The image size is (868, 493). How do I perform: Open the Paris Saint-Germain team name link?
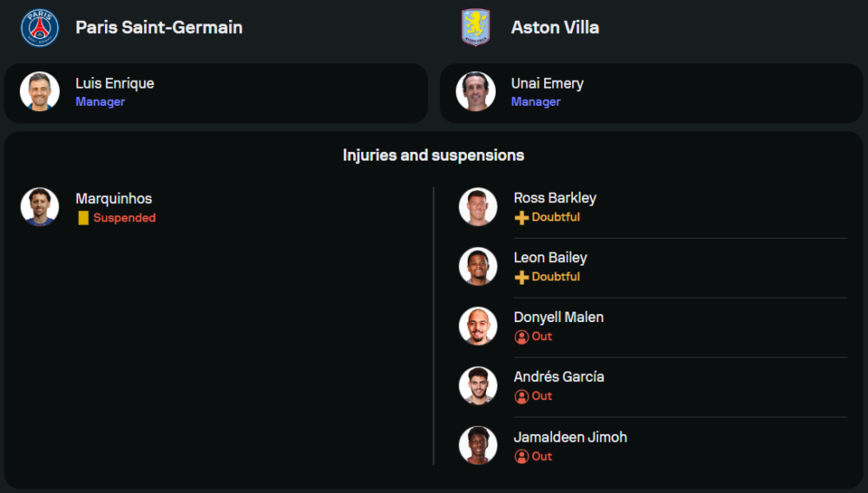click(159, 27)
